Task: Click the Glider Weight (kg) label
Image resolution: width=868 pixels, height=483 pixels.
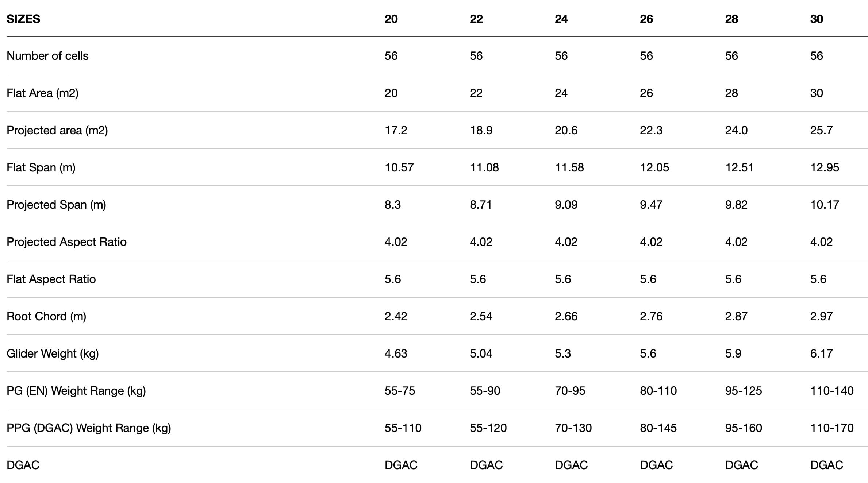Action: [x=53, y=353]
